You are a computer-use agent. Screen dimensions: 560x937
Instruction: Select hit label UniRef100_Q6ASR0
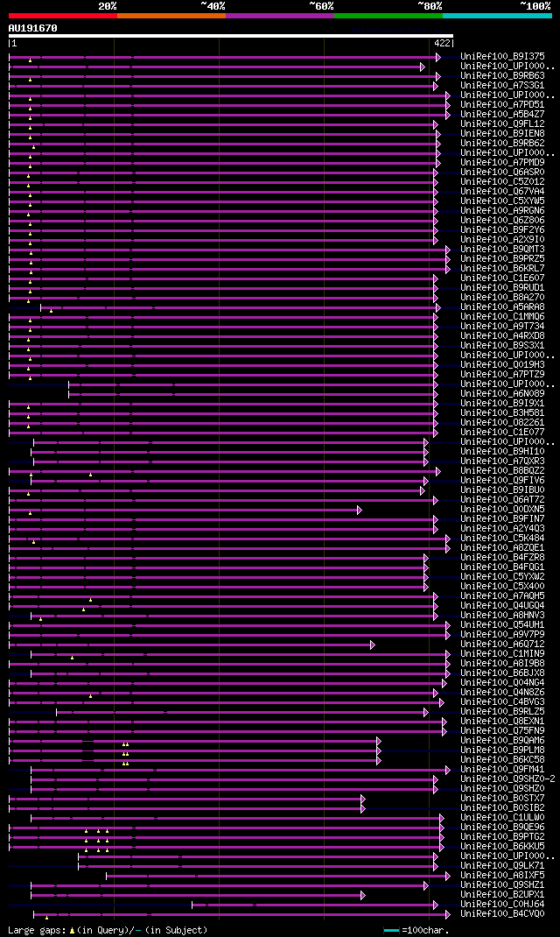(502, 173)
